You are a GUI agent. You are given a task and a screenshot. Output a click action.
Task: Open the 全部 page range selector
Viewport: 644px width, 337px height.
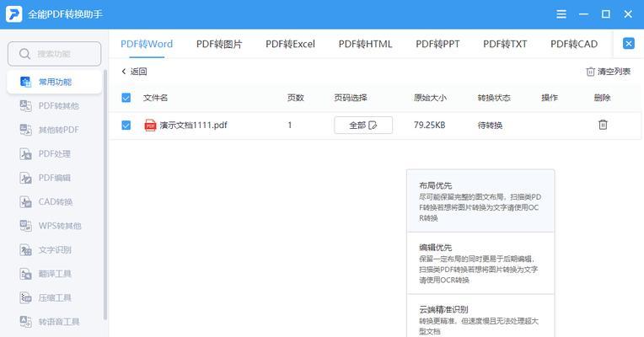(363, 126)
